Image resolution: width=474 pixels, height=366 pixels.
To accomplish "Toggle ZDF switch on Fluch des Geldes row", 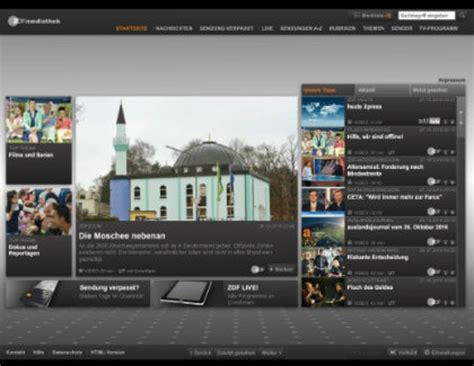I will [434, 302].
